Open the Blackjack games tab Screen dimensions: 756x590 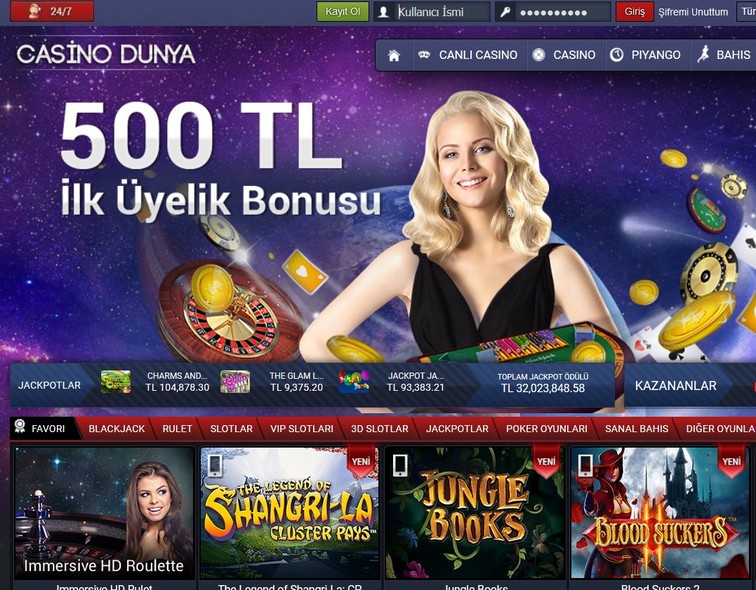point(117,429)
